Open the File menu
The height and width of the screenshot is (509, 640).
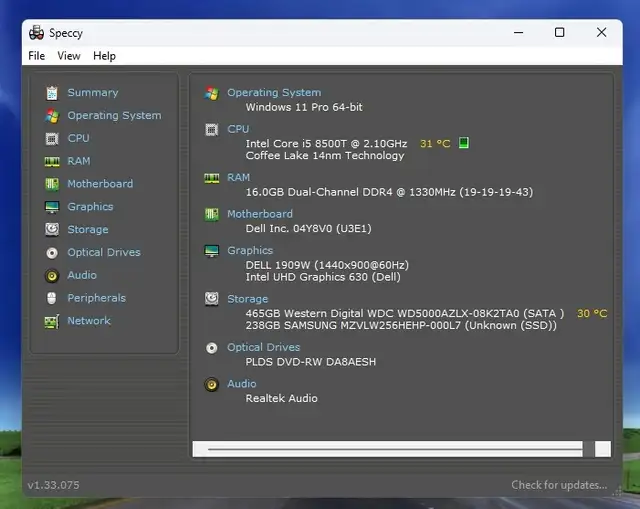[36, 56]
